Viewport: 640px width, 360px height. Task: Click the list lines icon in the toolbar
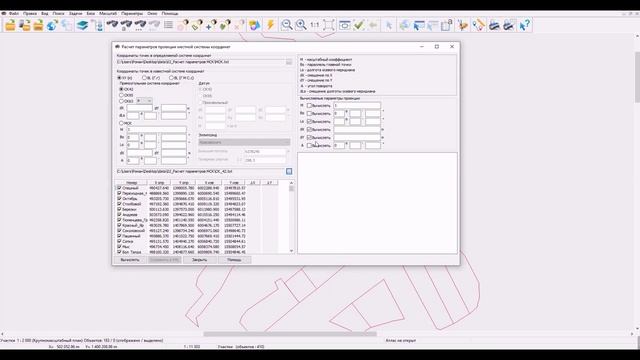click(x=168, y=25)
